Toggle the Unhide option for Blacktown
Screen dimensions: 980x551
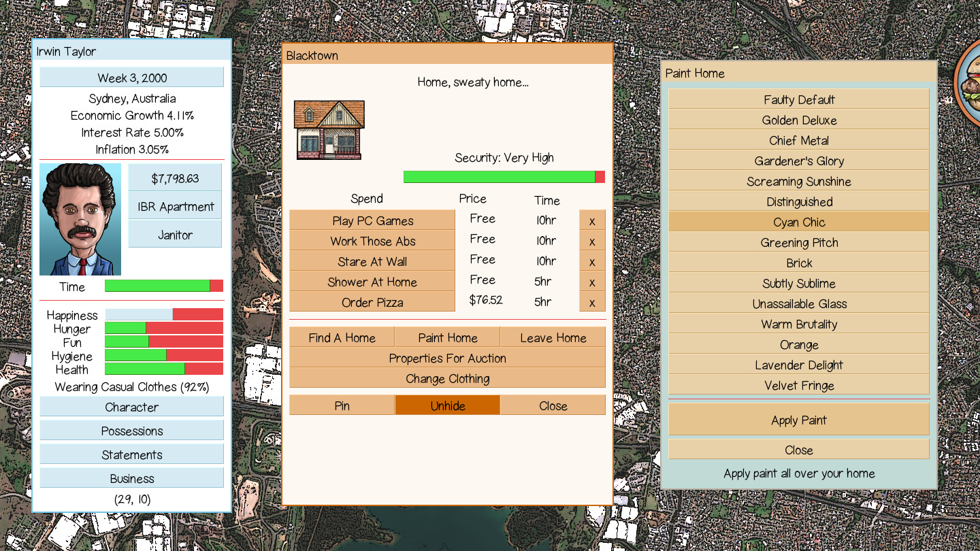pyautogui.click(x=447, y=405)
